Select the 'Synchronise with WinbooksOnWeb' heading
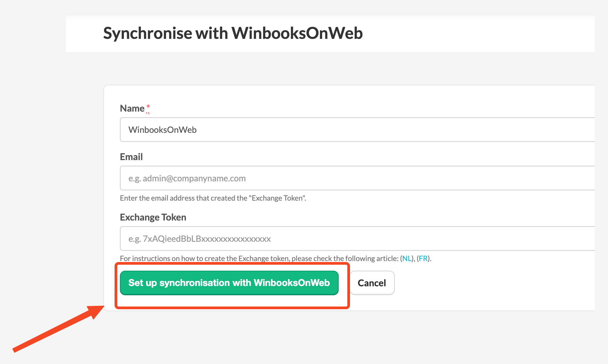Screen dimensions: 608x364 coord(233,33)
